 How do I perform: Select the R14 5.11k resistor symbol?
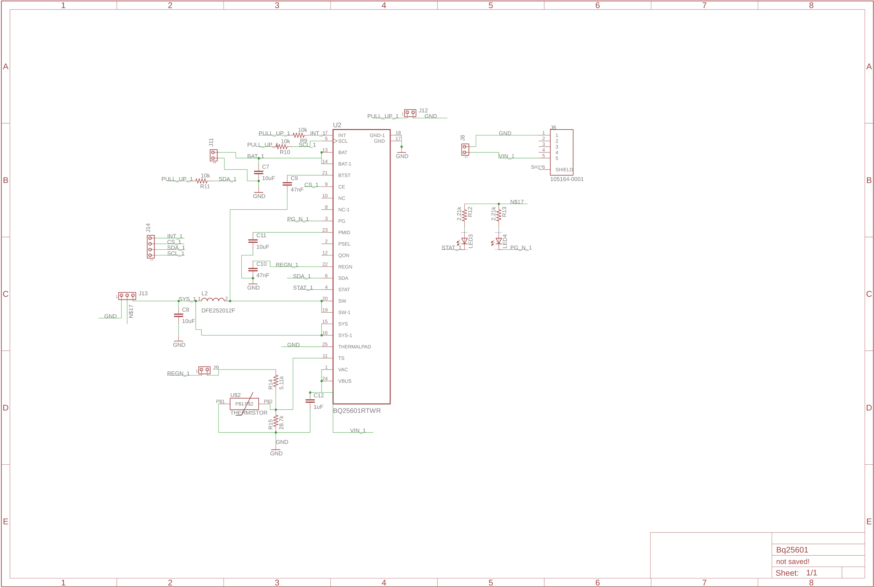[276, 381]
